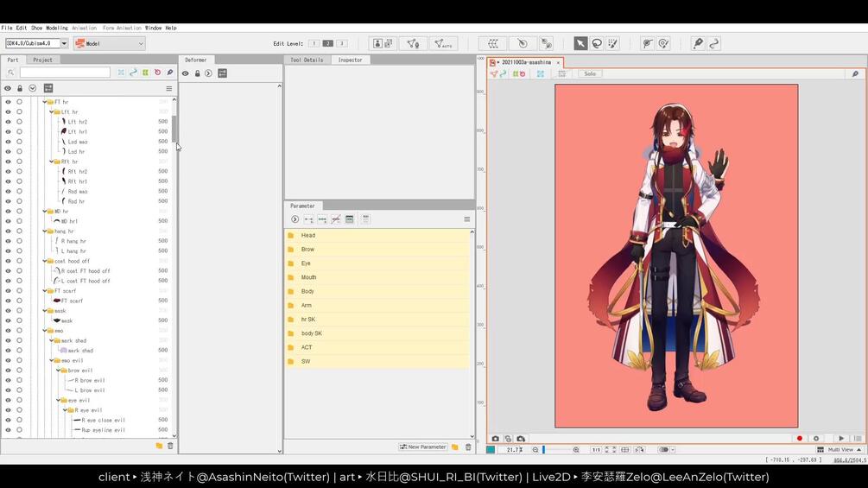The height and width of the screenshot is (488, 868).
Task: Create warp deformer from toolbar
Action: pos(492,43)
